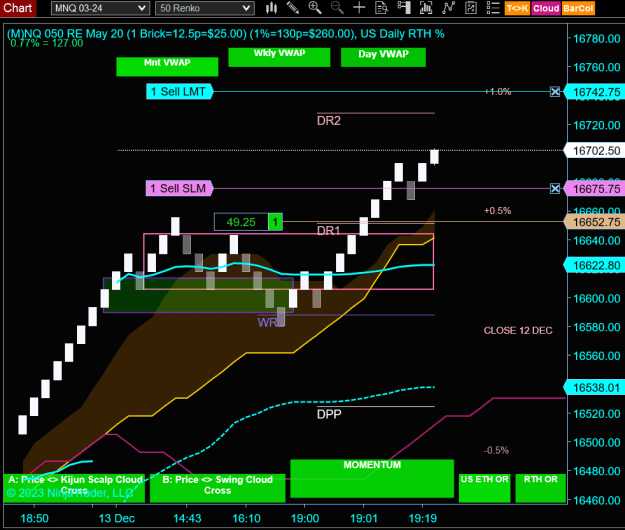Viewport: 625px width, 530px height.
Task: Open the Chart Trader panel icon
Action: click(404, 8)
